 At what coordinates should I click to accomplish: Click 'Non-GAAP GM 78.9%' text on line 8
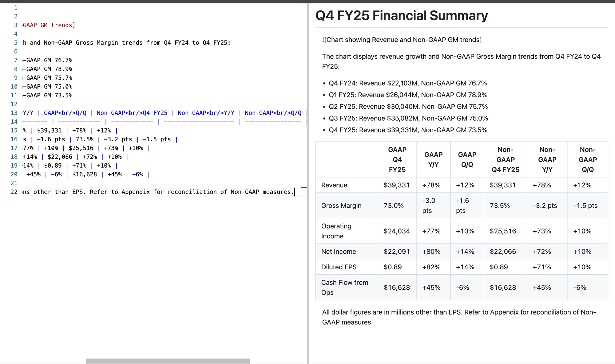pyautogui.click(x=47, y=69)
